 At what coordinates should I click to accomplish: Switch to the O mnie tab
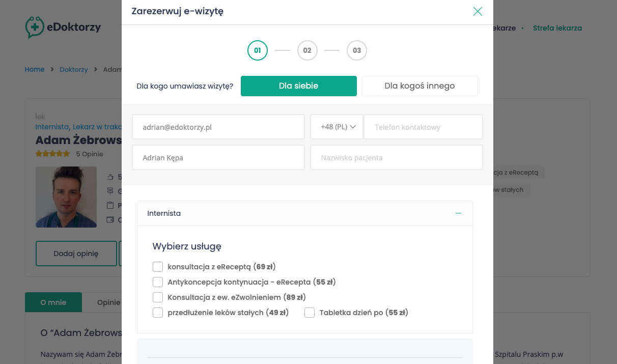53,302
